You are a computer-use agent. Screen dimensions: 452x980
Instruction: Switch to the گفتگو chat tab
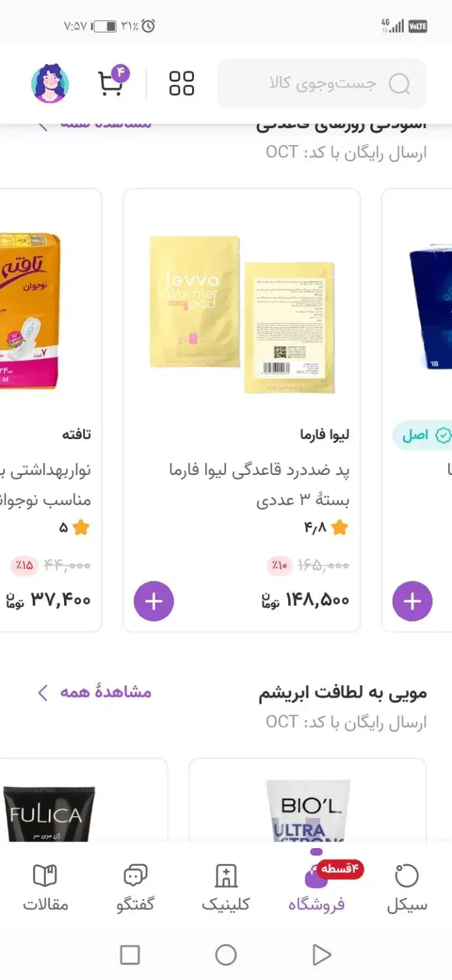pos(135,887)
